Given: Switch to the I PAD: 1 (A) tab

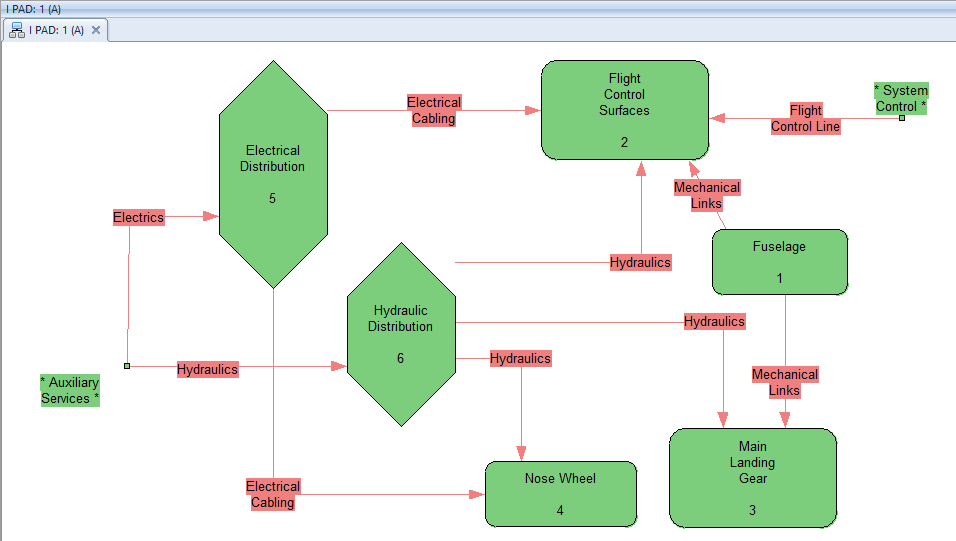Looking at the screenshot, I should pyautogui.click(x=55, y=30).
